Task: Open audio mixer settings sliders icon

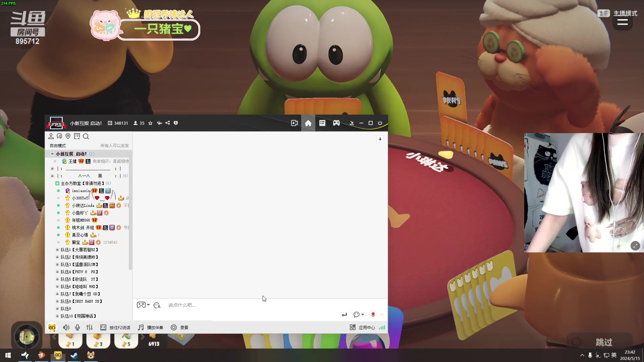Action: point(89,327)
